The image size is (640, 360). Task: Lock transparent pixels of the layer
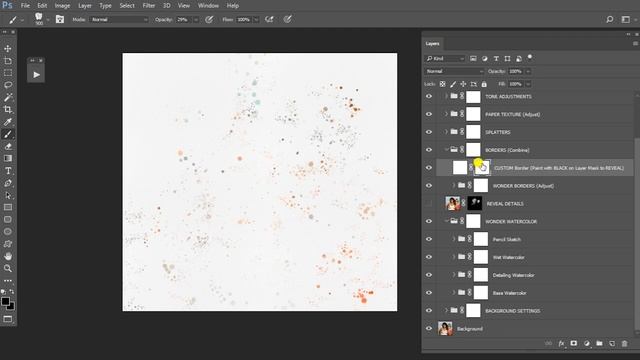442,84
